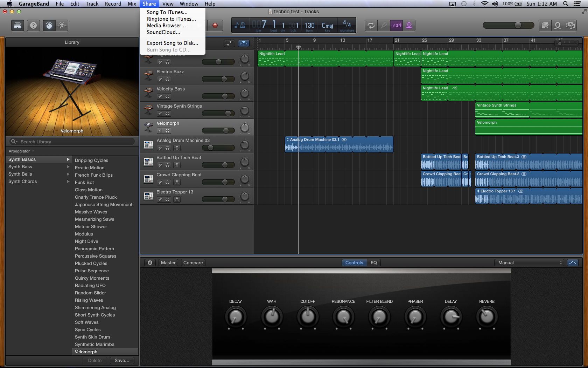
Task: Click the Save button in Library
Action: (122, 361)
